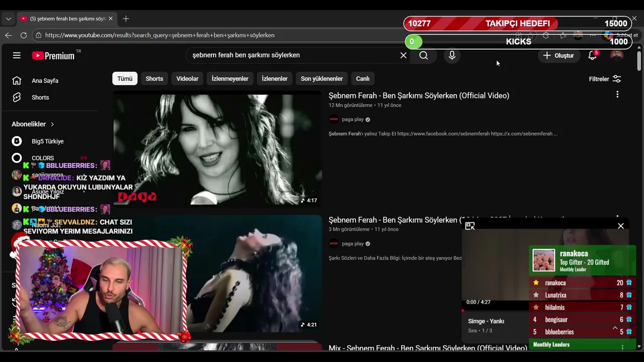
Task: Click the paga play avatar on the second result
Action: coord(334,244)
